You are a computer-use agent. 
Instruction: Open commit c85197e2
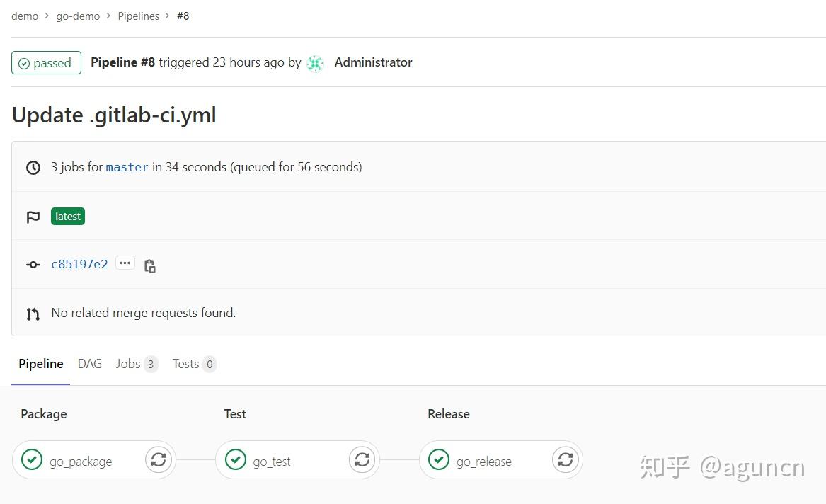(x=79, y=263)
